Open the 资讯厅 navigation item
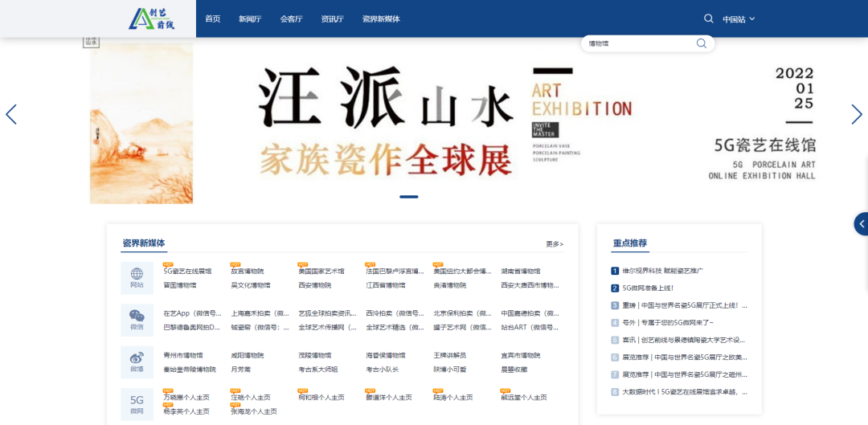 point(332,18)
